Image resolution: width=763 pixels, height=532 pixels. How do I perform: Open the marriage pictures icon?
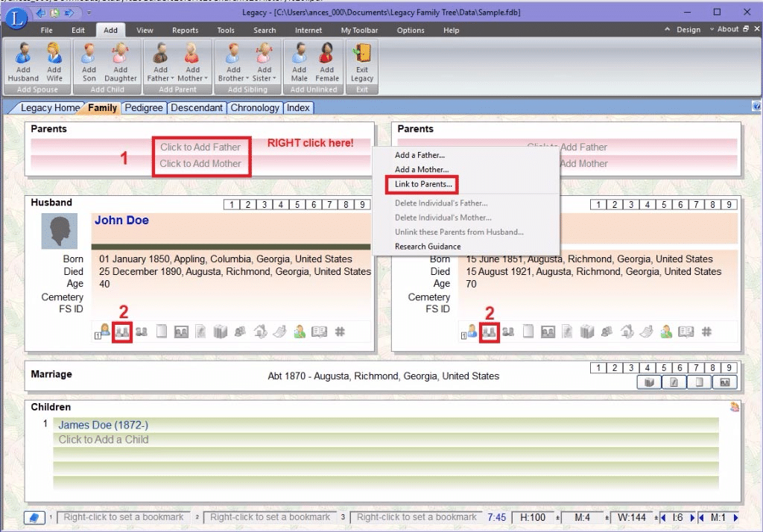(x=724, y=382)
